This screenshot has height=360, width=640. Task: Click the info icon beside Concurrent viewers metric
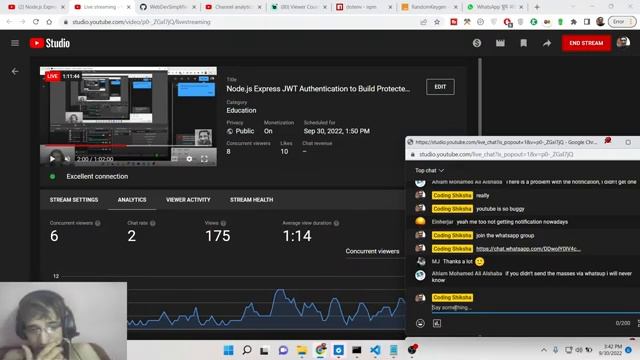coord(98,223)
